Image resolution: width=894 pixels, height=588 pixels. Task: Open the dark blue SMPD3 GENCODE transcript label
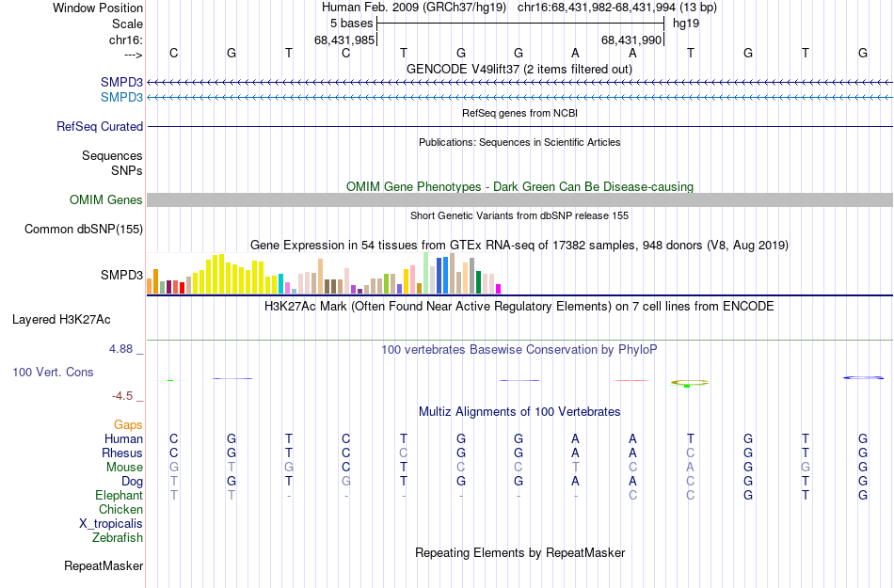121,82
